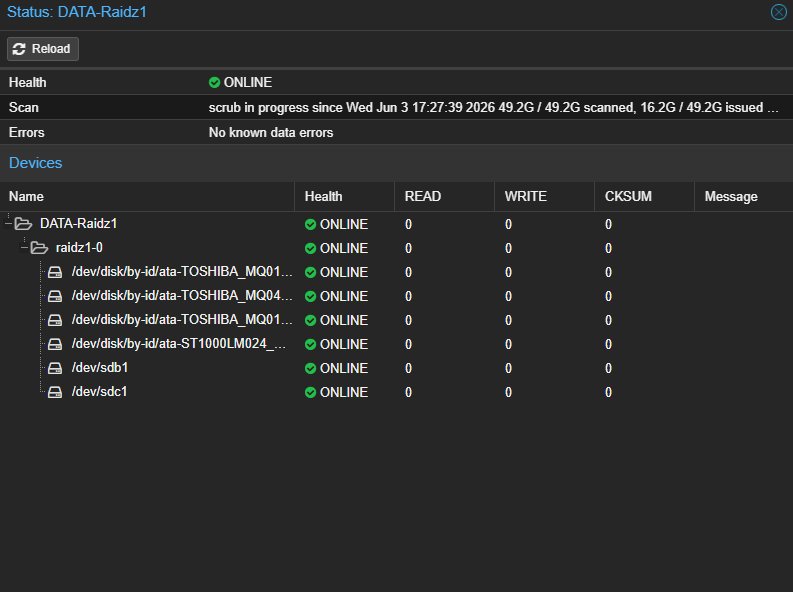Click the green check icon in the /dev/sdc1 row
Screen dimensions: 793x592
[311, 392]
